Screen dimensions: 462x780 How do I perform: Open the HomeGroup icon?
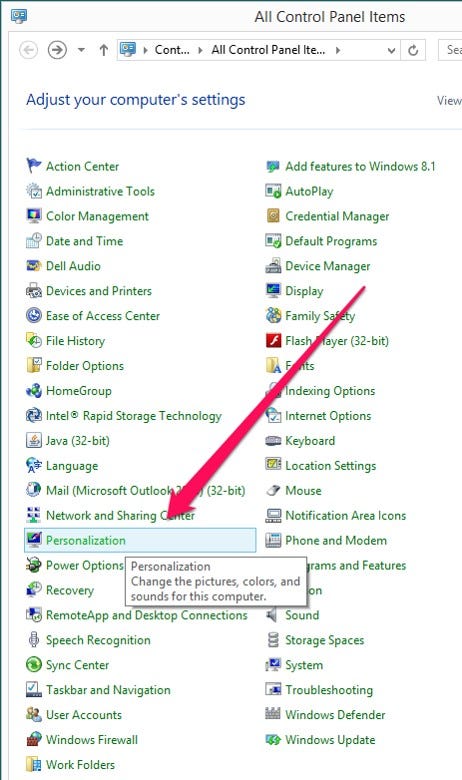click(33, 390)
